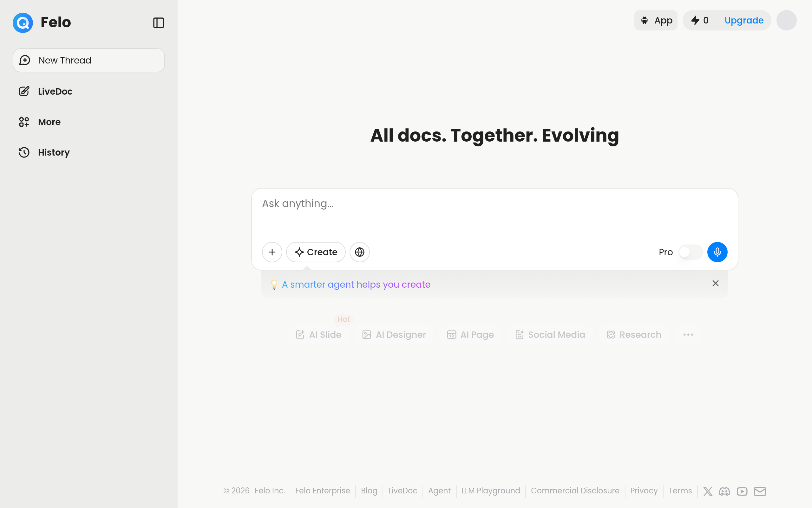This screenshot has height=508, width=812.
Task: Click the Discord icon in footer
Action: (724, 491)
